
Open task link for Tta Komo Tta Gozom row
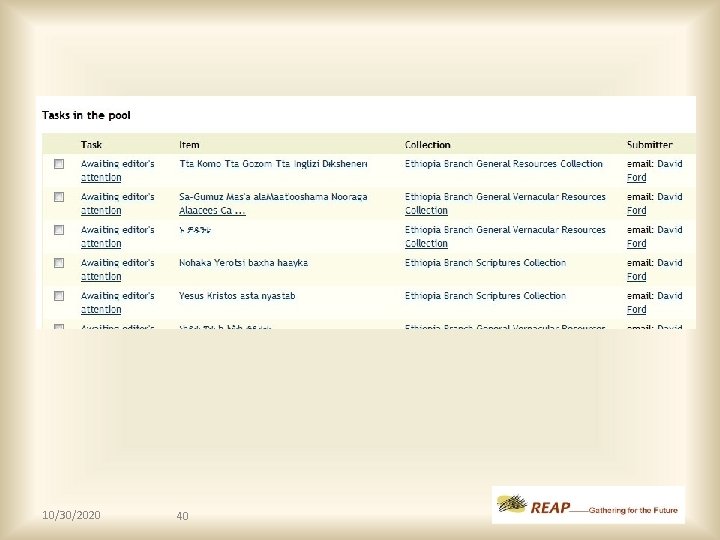pos(118,171)
